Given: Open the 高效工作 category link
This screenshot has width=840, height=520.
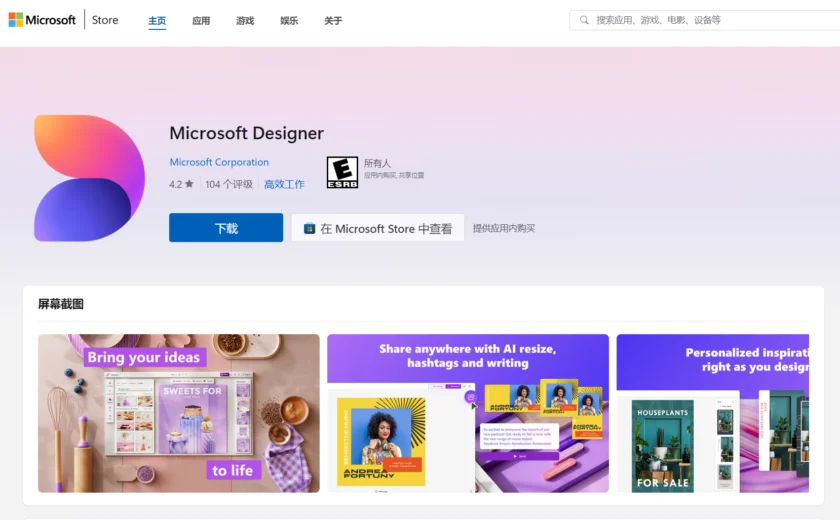Looking at the screenshot, I should 284,184.
